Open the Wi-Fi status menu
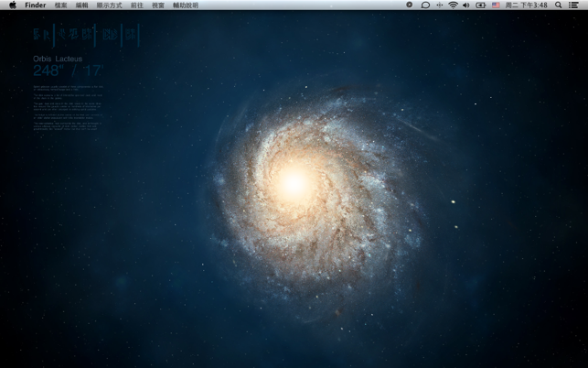The width and height of the screenshot is (588, 368). click(x=453, y=5)
